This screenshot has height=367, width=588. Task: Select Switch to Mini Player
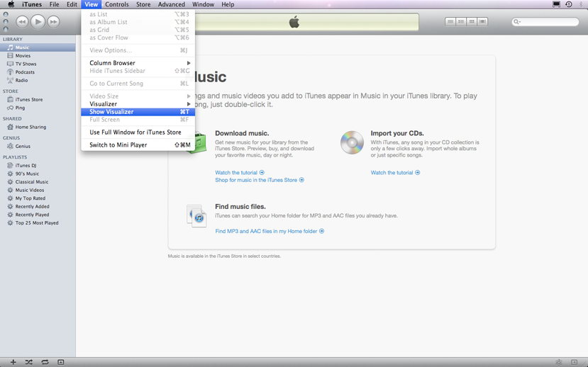[x=118, y=145]
